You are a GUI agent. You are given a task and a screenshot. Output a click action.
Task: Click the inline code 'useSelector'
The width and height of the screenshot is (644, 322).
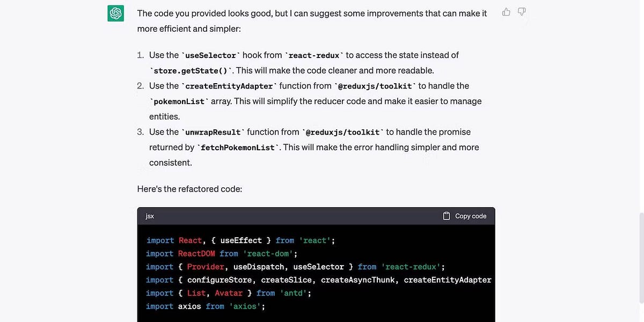(x=211, y=55)
